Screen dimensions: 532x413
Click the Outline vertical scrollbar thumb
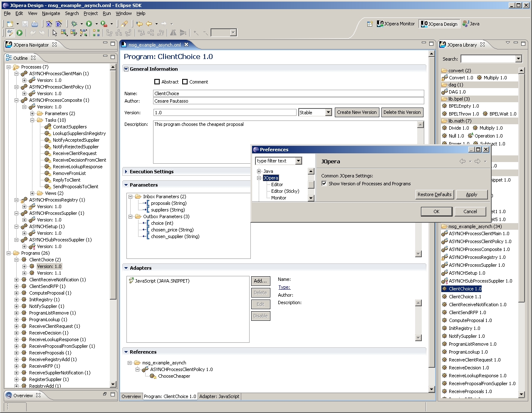coord(113,185)
